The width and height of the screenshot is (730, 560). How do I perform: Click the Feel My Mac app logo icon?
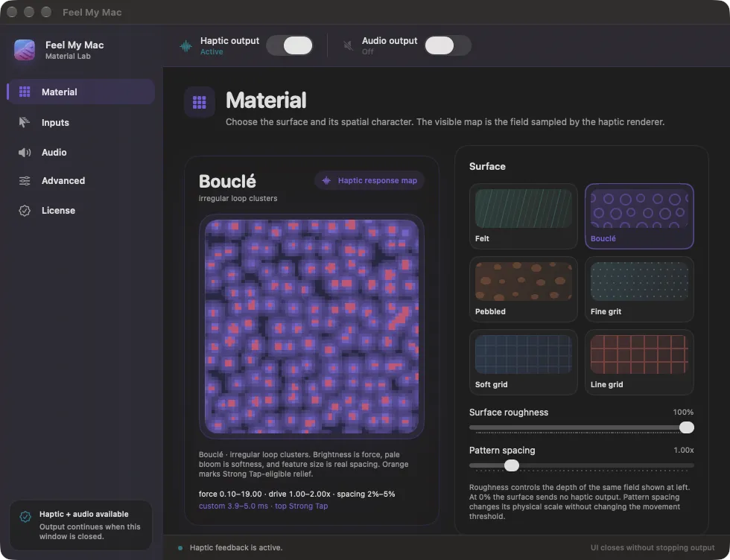25,50
